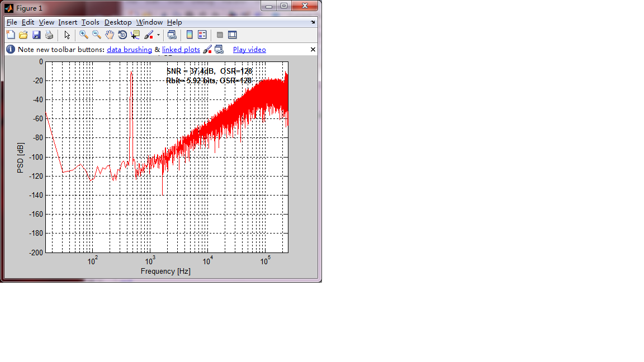Click the 'PSD [dB]' axis label

[x=21, y=158]
